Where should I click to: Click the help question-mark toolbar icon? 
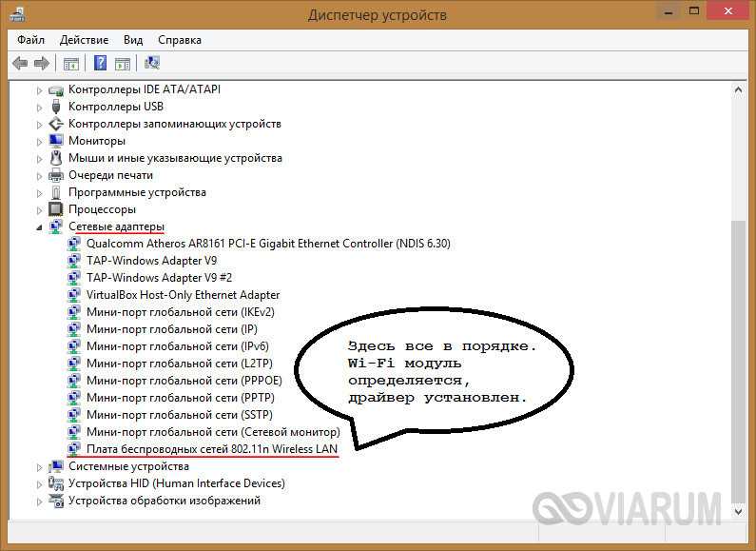pos(100,63)
